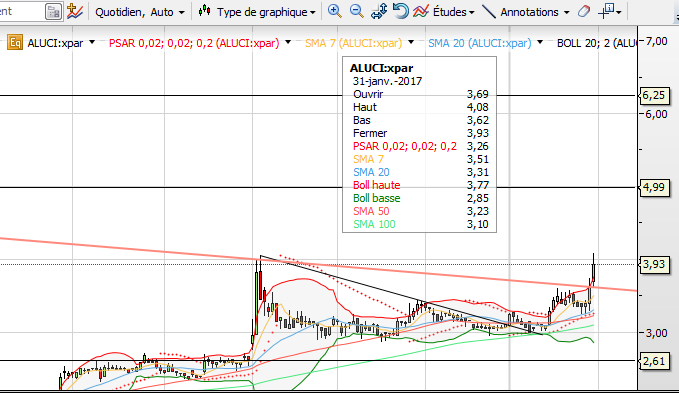Screen dimensions: 679x393
Task: Click the SMA 7 indicator label
Action: [353, 43]
